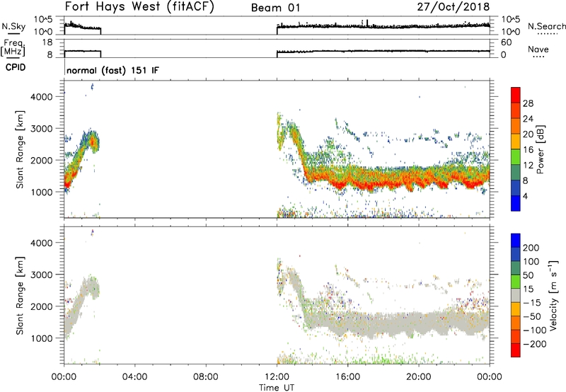Click the '-200' velocity colorbar tick
566x392 pixels.
pyautogui.click(x=534, y=344)
